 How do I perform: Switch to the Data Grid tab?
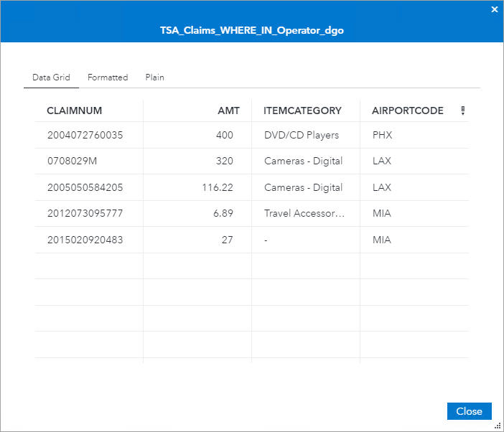51,78
